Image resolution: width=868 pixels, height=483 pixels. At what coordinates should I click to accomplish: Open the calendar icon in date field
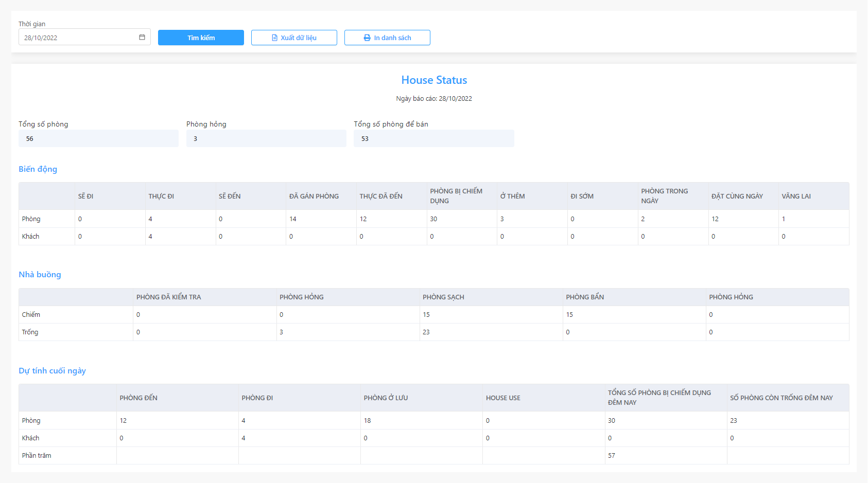(142, 37)
